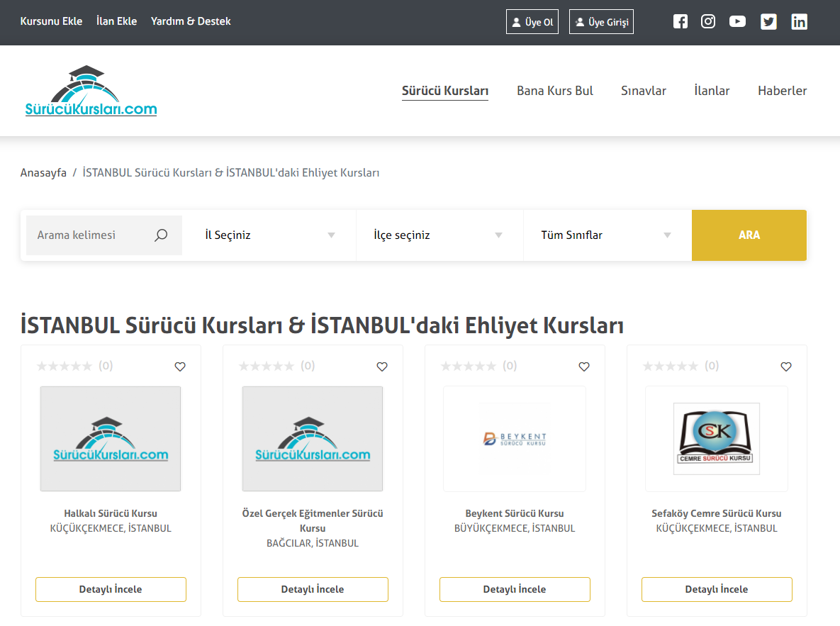
Task: Visit the Yardım & Destek link
Action: coord(191,21)
